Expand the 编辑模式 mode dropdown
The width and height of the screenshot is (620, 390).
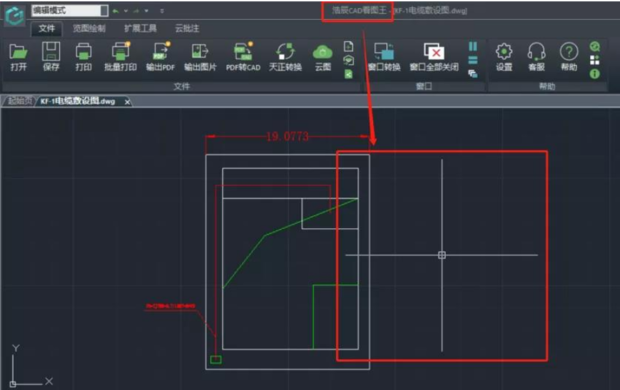point(104,11)
